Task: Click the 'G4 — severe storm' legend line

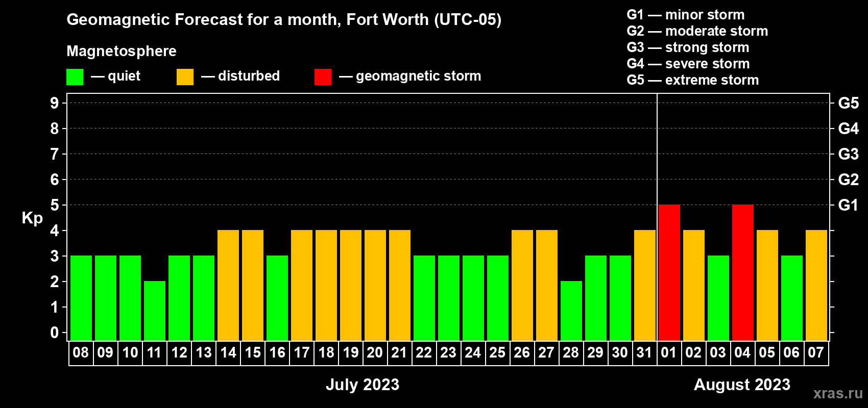Action: [x=688, y=64]
